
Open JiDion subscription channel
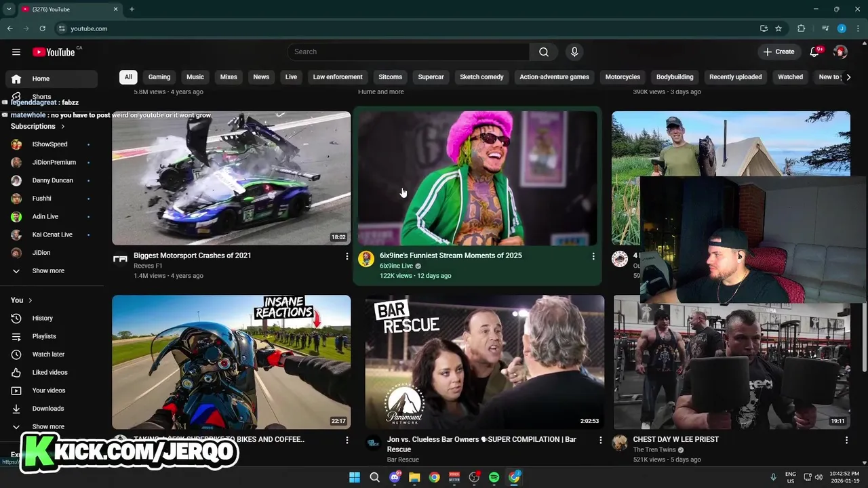(52, 253)
